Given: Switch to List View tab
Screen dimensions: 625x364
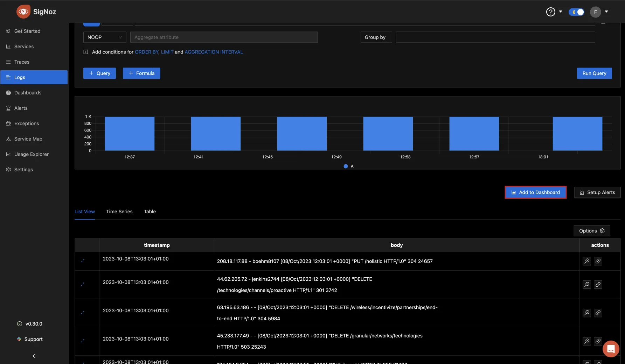Looking at the screenshot, I should pos(85,212).
